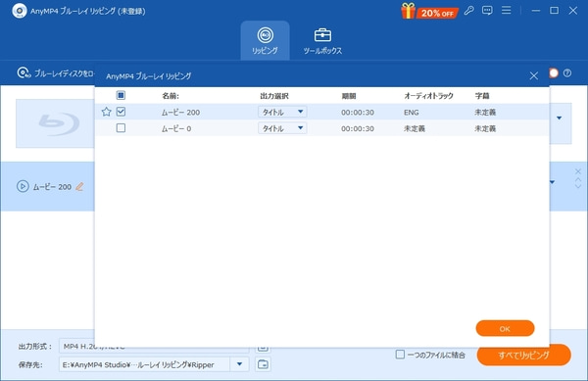Switch to the リッピング tab
The width and height of the screenshot is (588, 381).
click(266, 40)
